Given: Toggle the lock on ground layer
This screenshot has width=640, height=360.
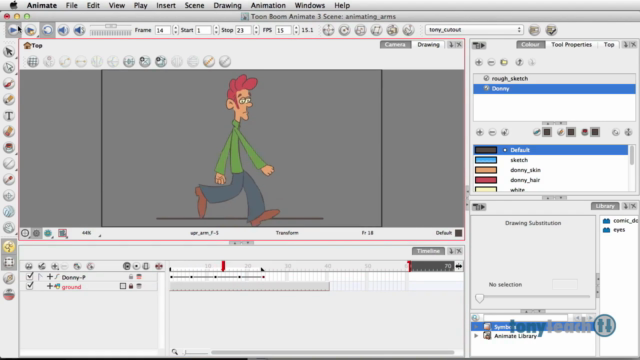Looking at the screenshot, I should (131, 287).
